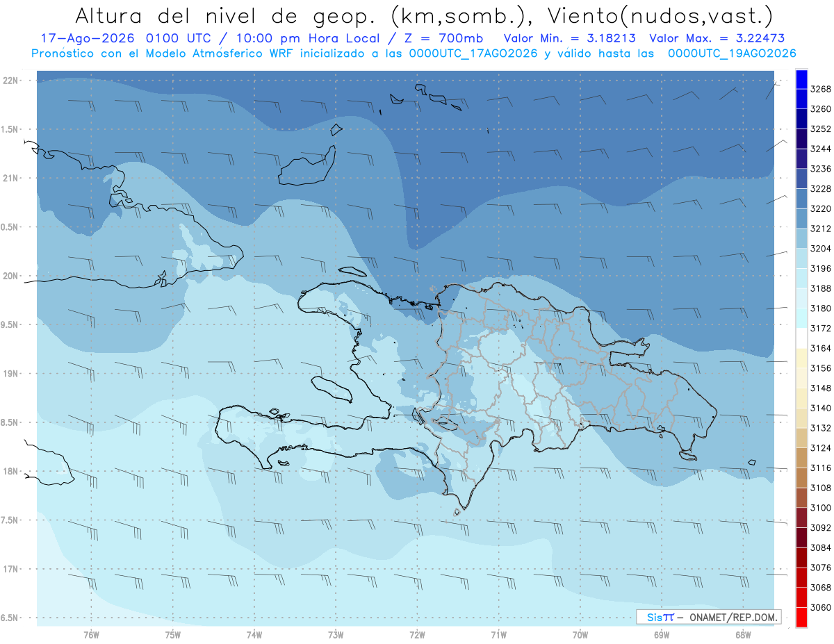This screenshot has width=834, height=644.
Task: Click the '7.5N' latitude label
Action: pos(10,520)
